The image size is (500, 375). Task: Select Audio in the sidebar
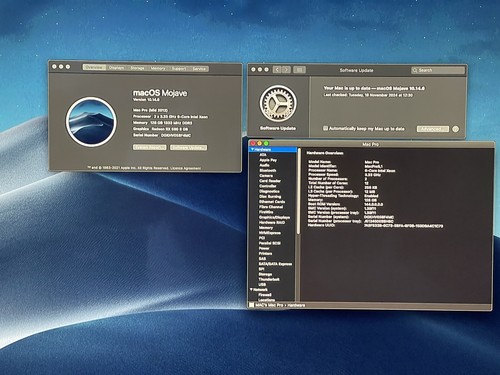coord(264,165)
